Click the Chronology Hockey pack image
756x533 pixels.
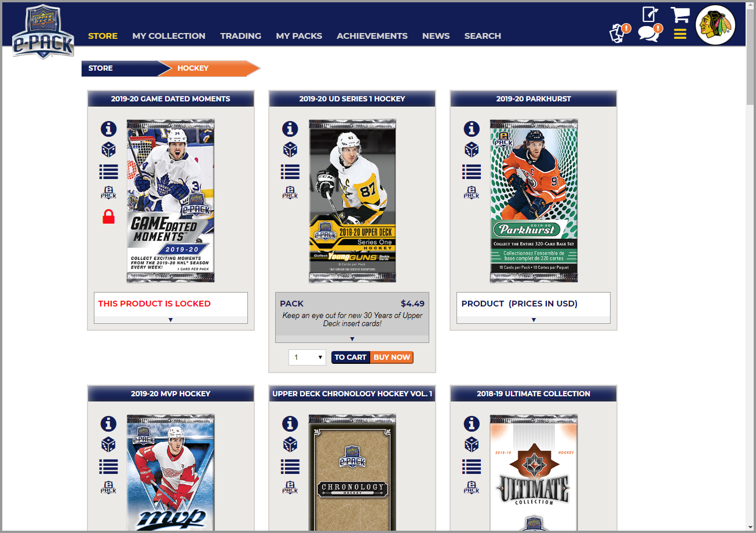click(x=352, y=472)
